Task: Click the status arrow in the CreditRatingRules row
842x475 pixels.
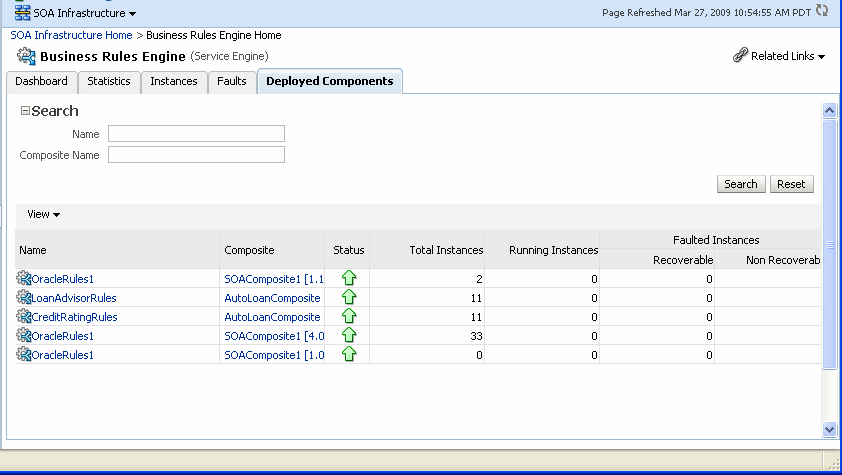Action: pyautogui.click(x=349, y=316)
